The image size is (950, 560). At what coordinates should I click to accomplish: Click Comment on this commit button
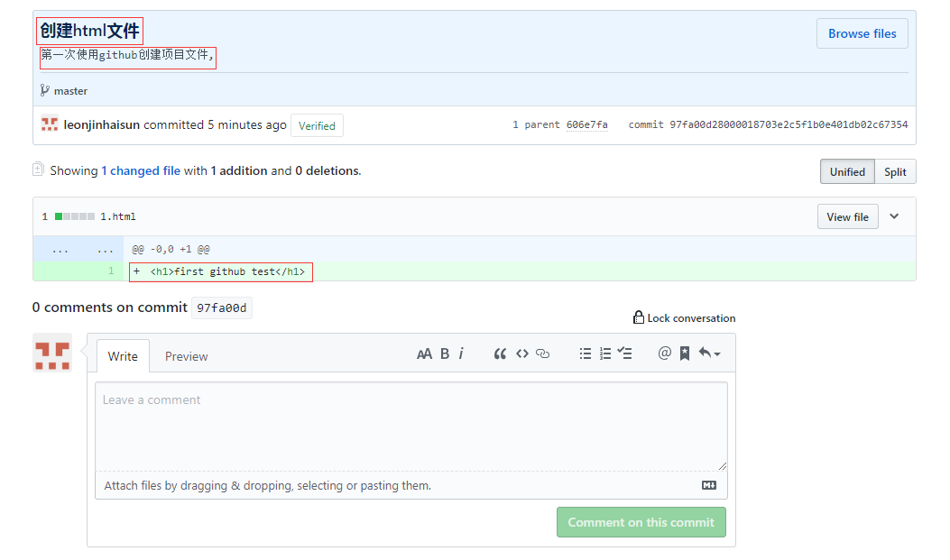(641, 522)
